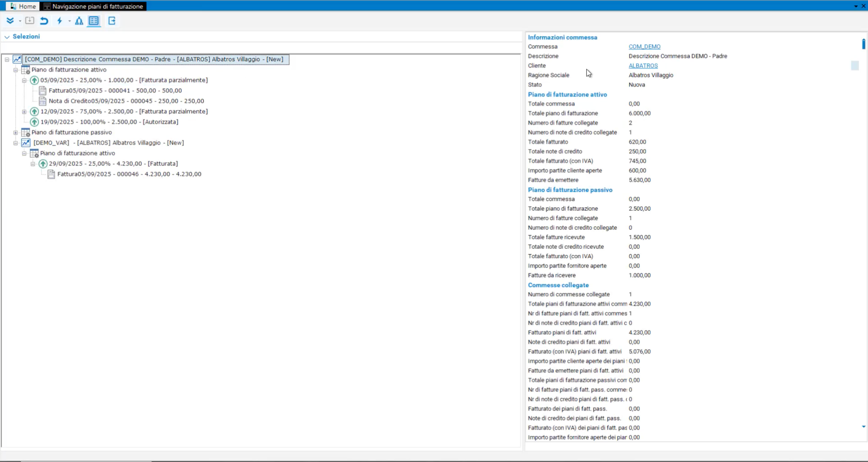868x462 pixels.
Task: Select 05/09/2025 - 25,00% - 1.000,00 row
Action: (x=124, y=80)
